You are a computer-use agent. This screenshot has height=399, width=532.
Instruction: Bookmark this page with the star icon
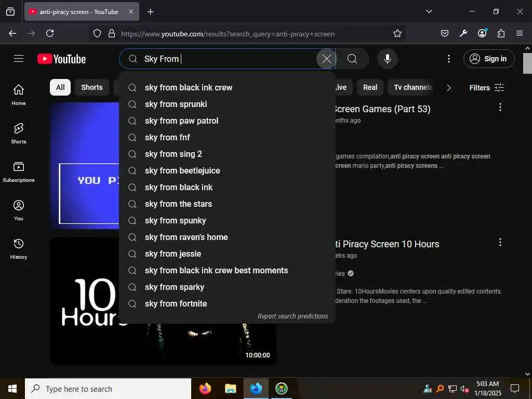coord(397,33)
